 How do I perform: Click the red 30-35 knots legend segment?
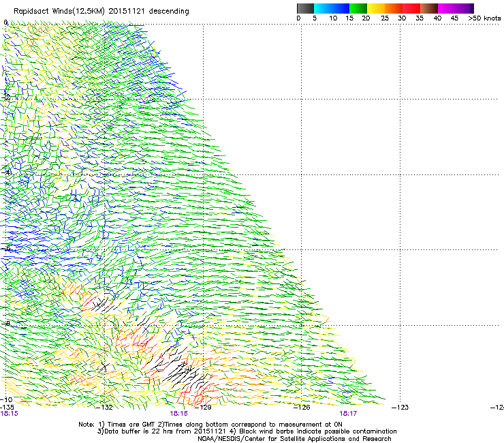[411, 8]
